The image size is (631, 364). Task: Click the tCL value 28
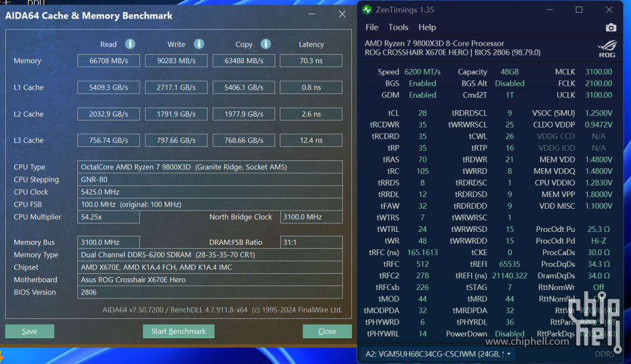coord(422,113)
